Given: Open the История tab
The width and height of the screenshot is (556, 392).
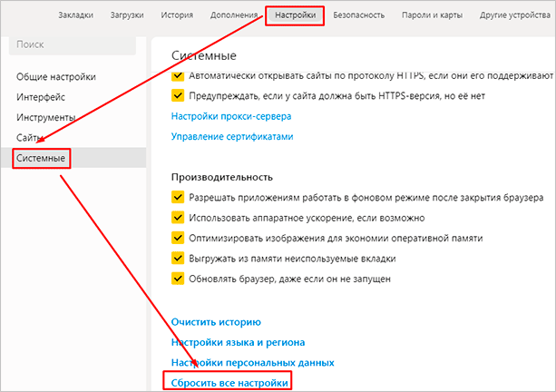Looking at the screenshot, I should (x=177, y=15).
